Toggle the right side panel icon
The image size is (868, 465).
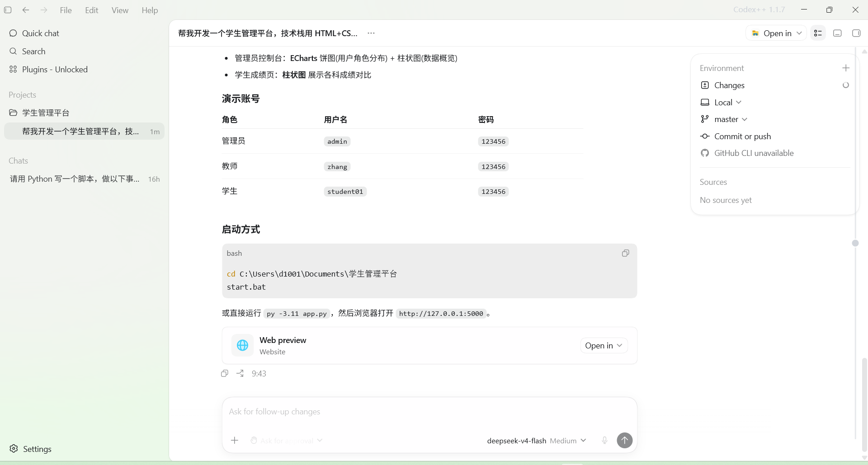tap(856, 33)
